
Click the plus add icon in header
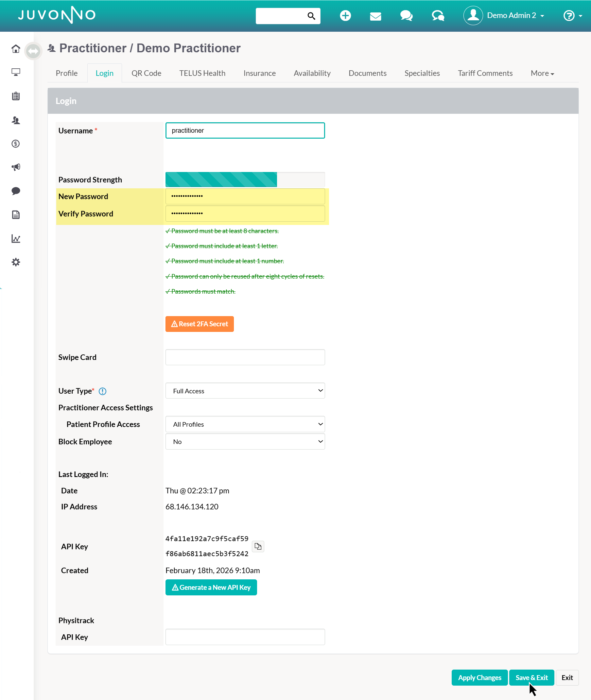pos(345,16)
